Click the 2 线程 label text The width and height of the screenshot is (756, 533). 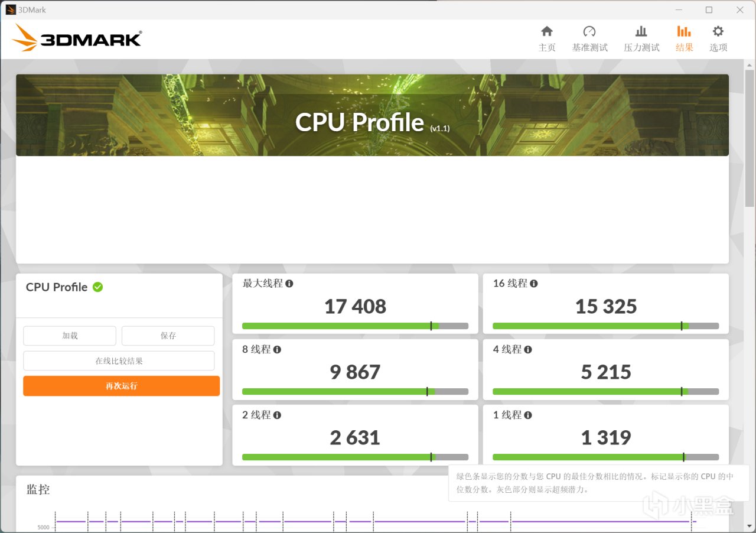tap(256, 415)
